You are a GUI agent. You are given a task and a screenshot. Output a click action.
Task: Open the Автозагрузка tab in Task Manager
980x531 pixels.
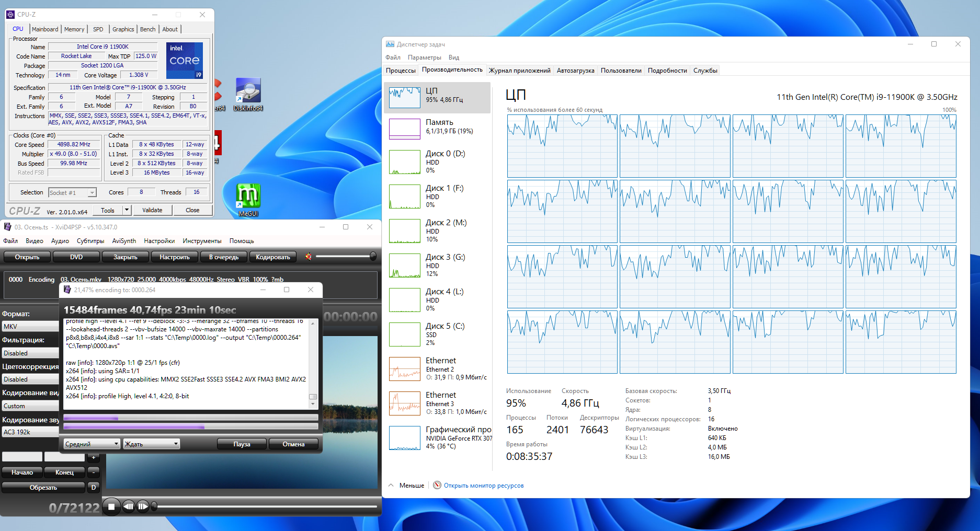coord(575,71)
